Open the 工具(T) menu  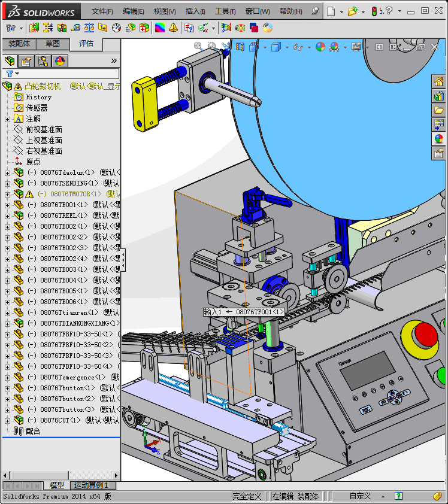[x=225, y=11]
